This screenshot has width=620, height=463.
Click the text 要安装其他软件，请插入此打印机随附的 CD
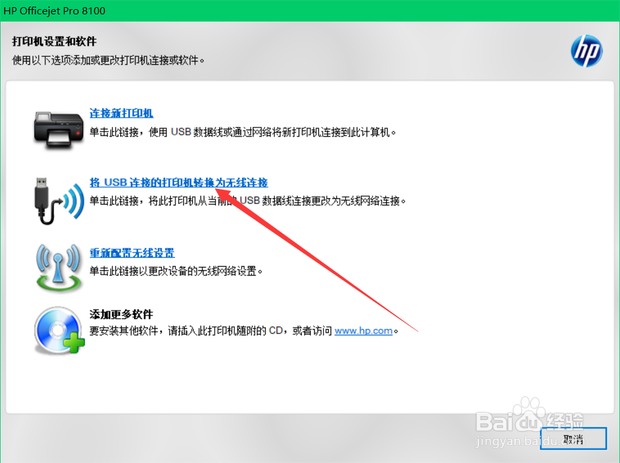tap(186, 331)
